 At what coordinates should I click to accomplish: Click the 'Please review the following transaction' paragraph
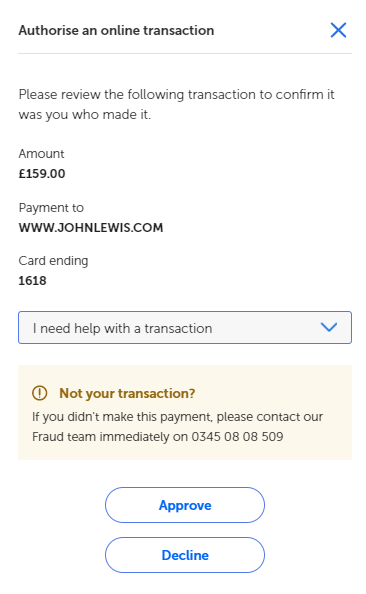click(x=177, y=104)
